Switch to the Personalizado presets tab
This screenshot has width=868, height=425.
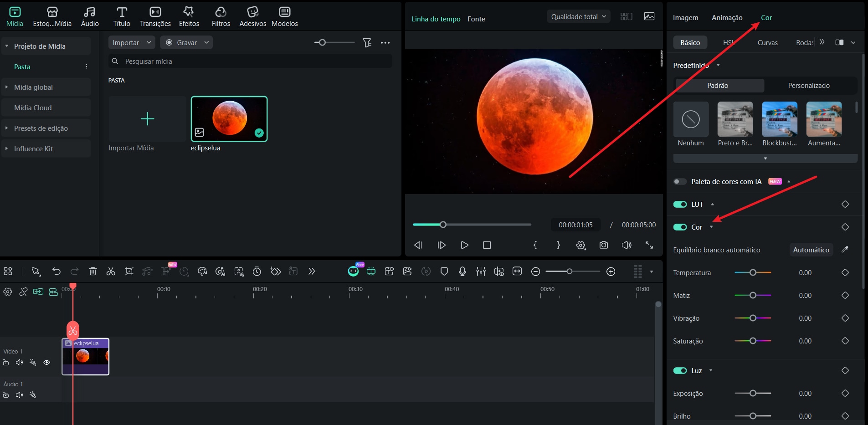coord(808,85)
